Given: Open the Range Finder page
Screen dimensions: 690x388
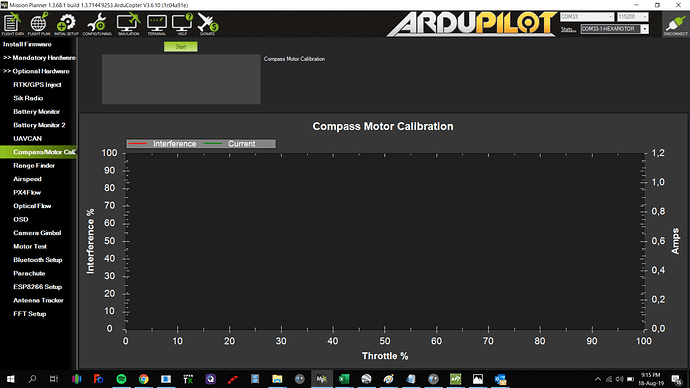Looking at the screenshot, I should point(34,165).
